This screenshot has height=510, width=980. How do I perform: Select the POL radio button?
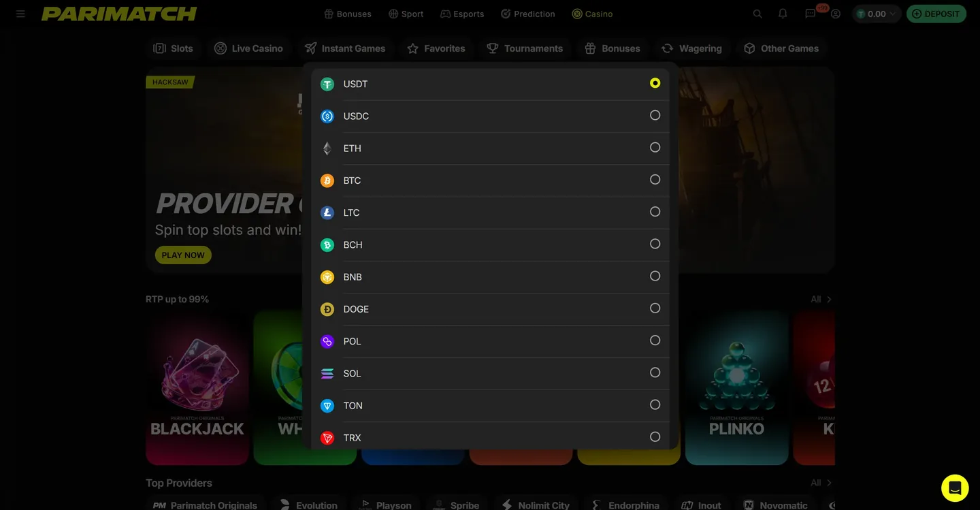655,340
